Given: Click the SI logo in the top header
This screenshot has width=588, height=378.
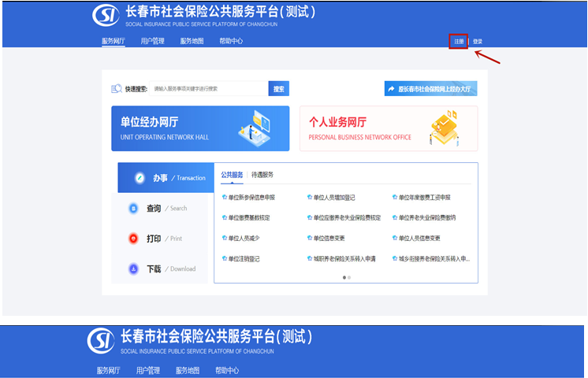Looking at the screenshot, I should coord(106,16).
